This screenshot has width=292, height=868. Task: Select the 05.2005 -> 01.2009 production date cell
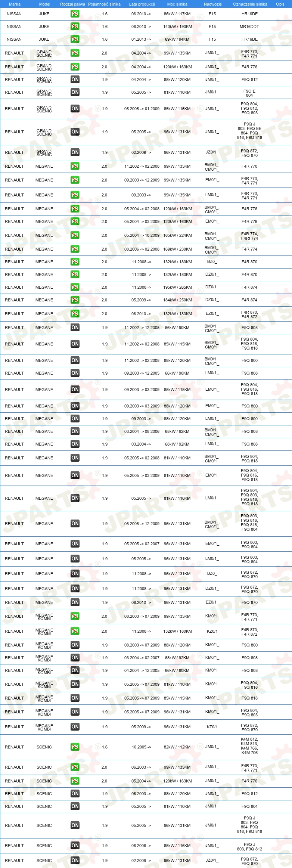pyautogui.click(x=142, y=109)
